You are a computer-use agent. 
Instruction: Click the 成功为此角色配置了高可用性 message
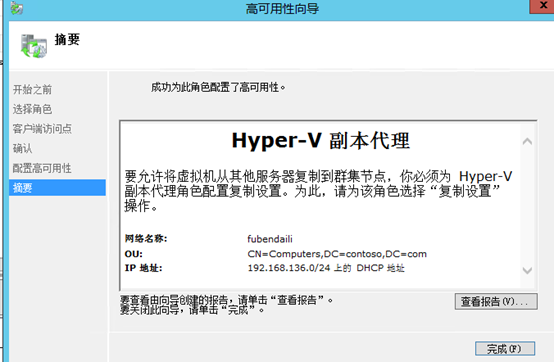click(x=218, y=87)
